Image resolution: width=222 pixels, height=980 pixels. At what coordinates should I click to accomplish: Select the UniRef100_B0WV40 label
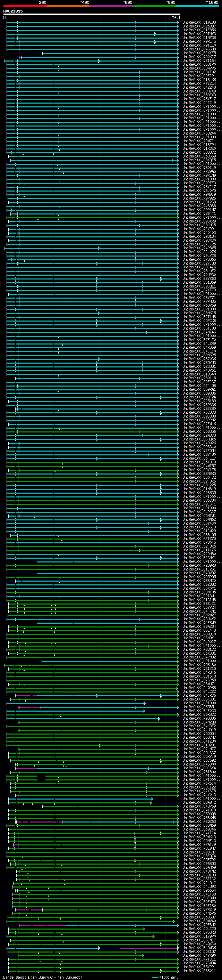click(199, 921)
